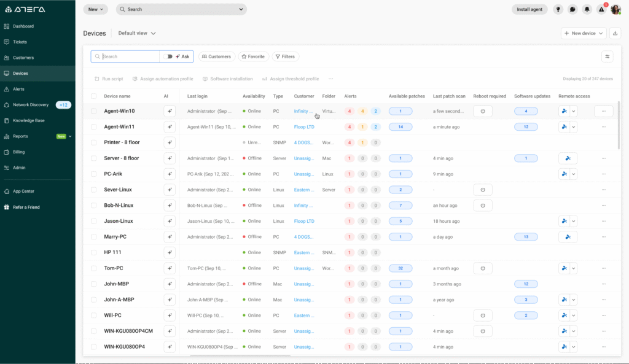Click the device search input field
The image size is (629, 364).
[x=125, y=56]
